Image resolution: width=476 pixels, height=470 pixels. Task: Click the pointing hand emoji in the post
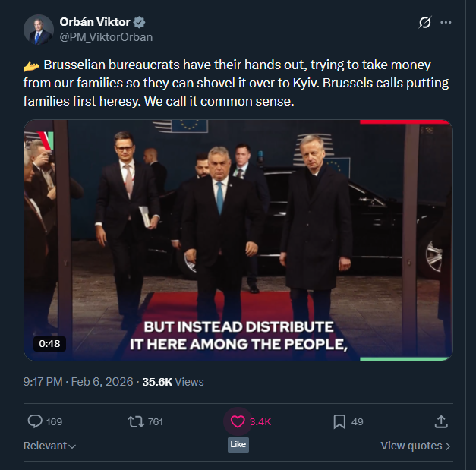[x=31, y=66]
